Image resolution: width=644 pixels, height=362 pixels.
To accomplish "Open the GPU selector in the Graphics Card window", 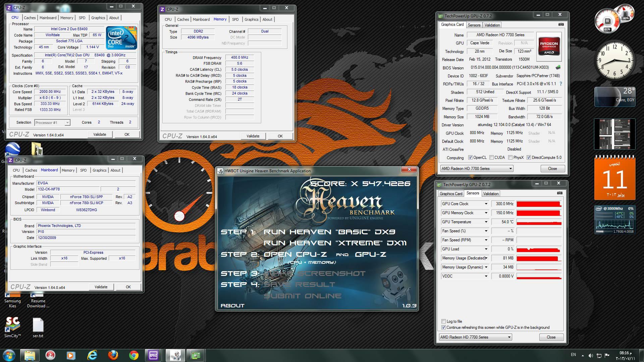I will pyautogui.click(x=477, y=169).
